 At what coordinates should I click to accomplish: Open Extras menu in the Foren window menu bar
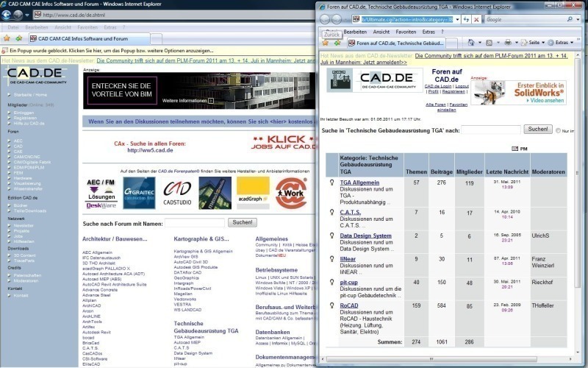click(x=429, y=32)
